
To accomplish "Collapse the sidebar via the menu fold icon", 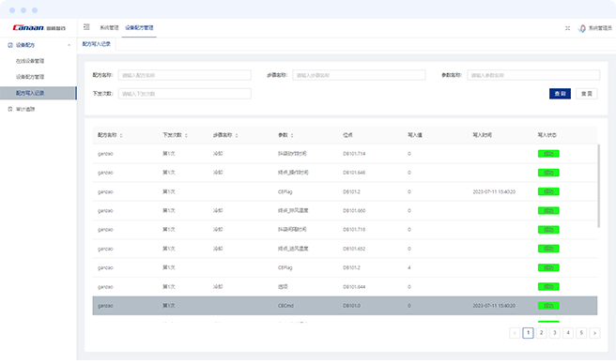I will pos(86,27).
